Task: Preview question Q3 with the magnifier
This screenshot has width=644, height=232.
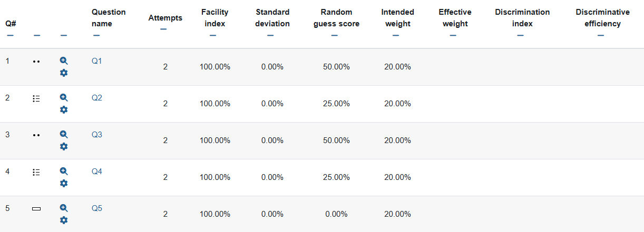Action: pos(64,135)
